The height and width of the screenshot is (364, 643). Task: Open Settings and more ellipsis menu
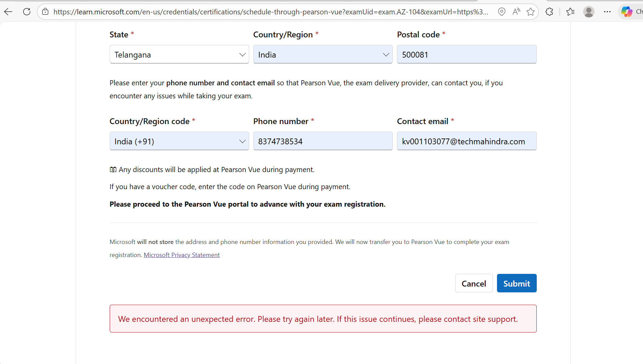click(607, 12)
